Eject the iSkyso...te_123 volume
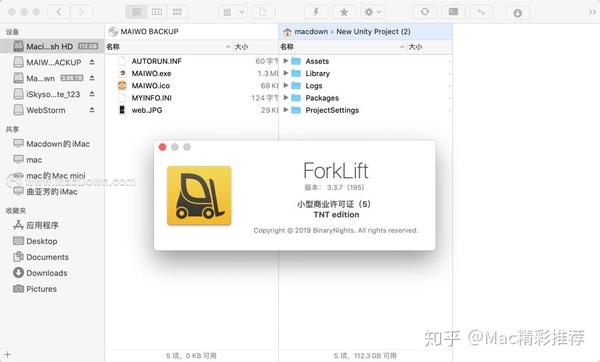Screen dimensions: 600x362 coord(92,94)
